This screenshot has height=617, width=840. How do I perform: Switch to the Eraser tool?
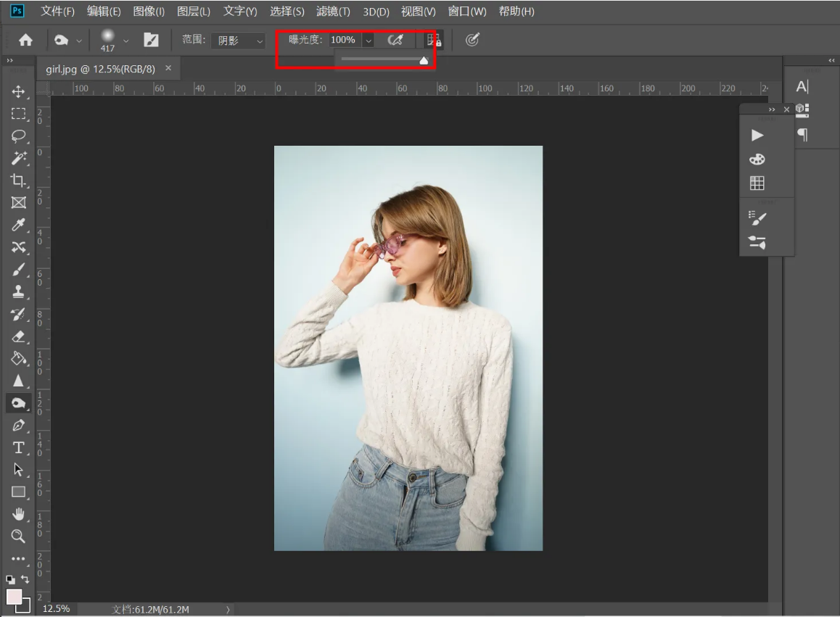pyautogui.click(x=18, y=336)
